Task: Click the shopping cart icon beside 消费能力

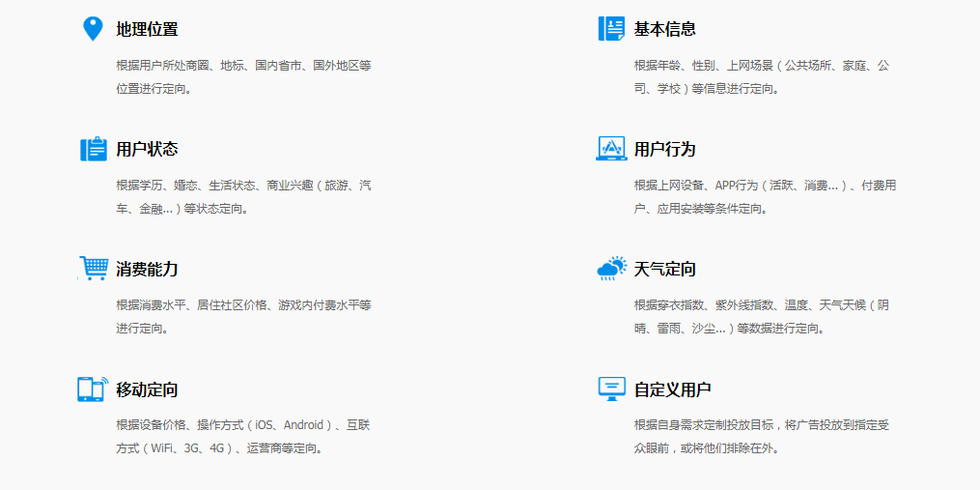Action: pyautogui.click(x=93, y=269)
